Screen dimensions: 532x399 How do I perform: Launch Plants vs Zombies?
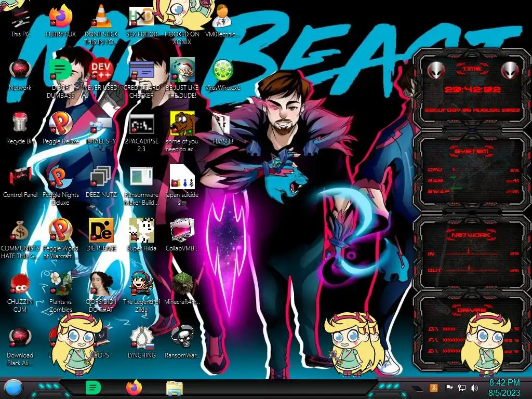click(60, 292)
